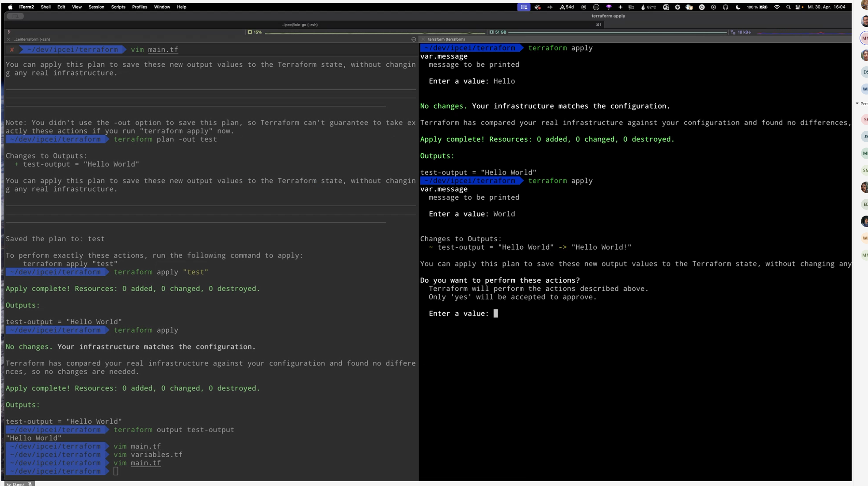The image size is (868, 486).
Task: Click 'terraform plan -out test' command text
Action: (x=165, y=140)
